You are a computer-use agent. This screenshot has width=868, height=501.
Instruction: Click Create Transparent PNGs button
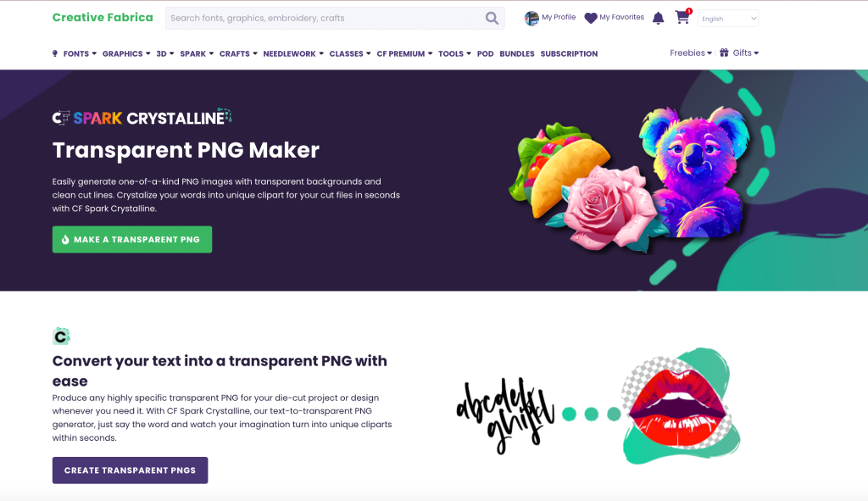click(x=130, y=470)
